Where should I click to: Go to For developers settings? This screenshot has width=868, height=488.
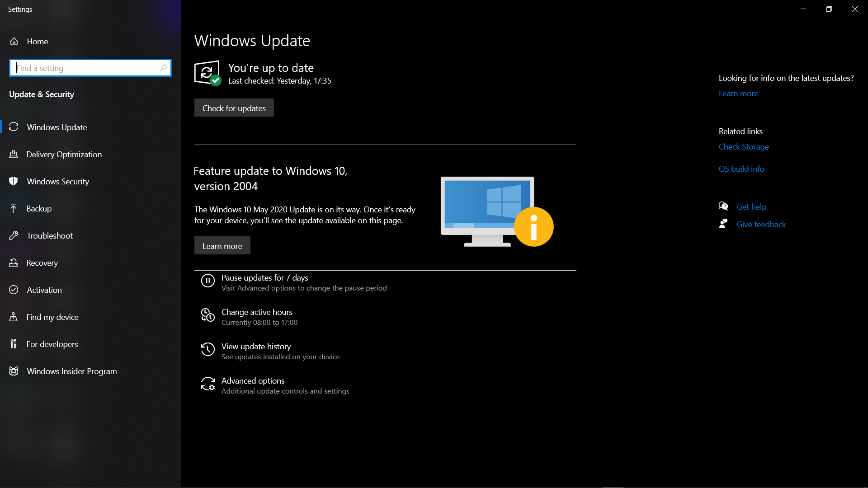point(90,344)
